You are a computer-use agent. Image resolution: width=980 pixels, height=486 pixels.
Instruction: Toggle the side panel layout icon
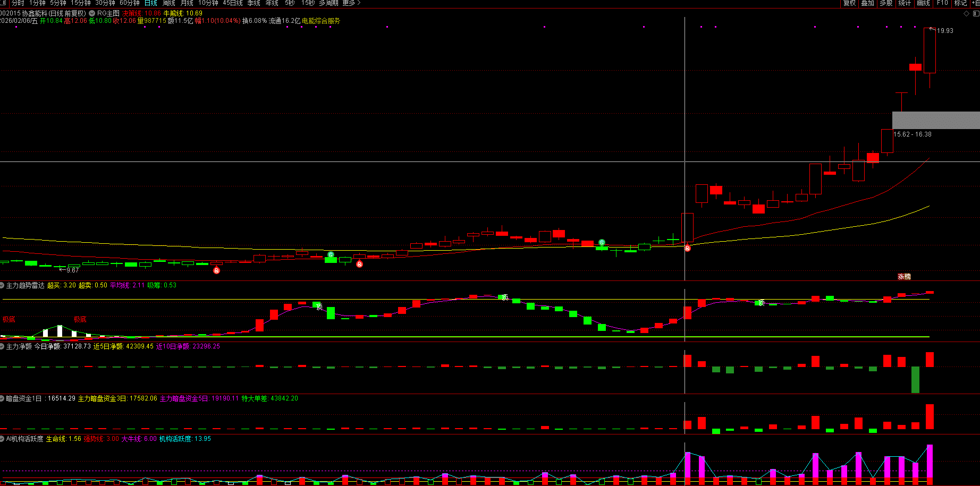975,13
